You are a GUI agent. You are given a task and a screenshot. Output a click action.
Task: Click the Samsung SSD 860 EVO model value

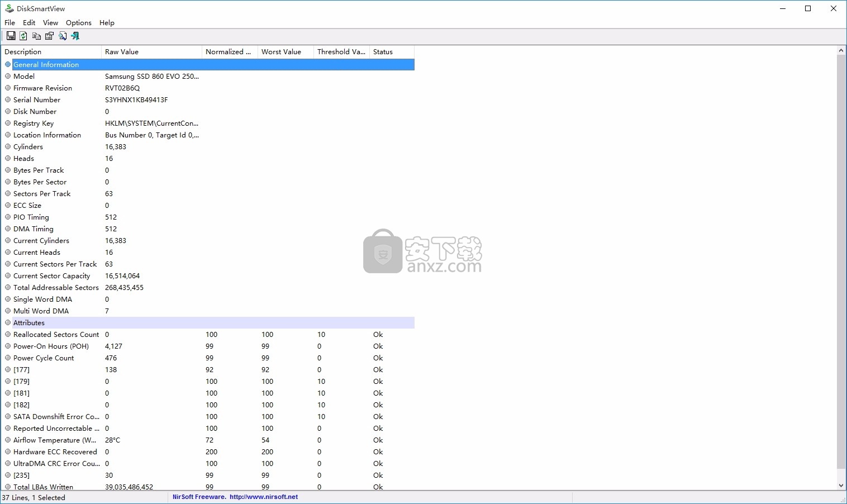151,76
